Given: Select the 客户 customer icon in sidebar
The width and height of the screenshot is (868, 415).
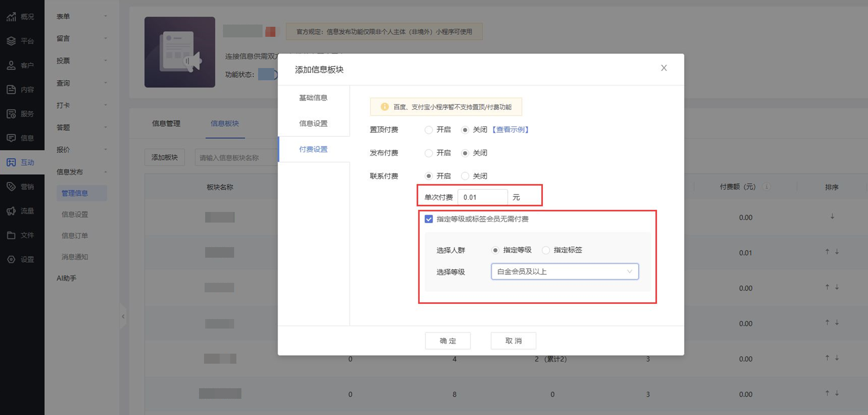Looking at the screenshot, I should (11, 65).
